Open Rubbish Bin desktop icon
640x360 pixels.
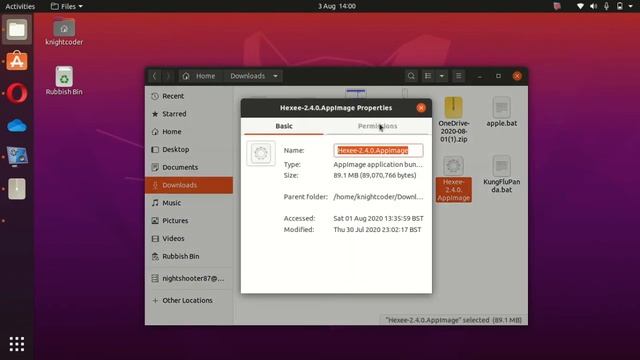point(64,81)
